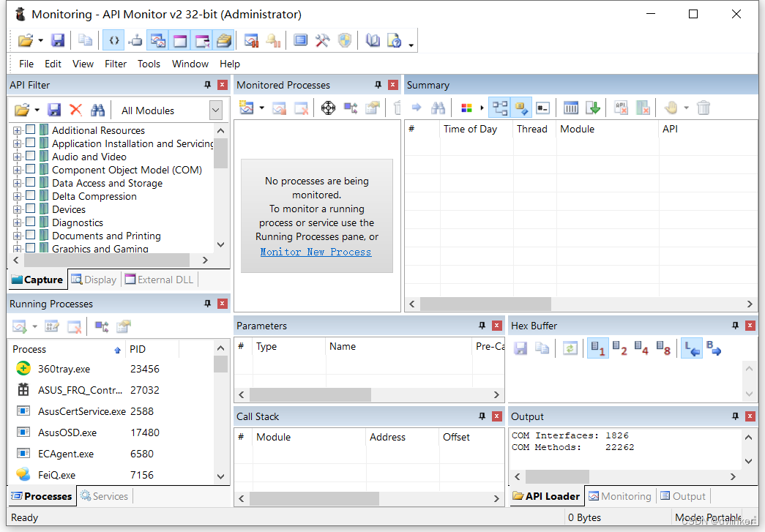765x532 pixels.
Task: Check the Additional Resources checkbox
Action: 30,130
